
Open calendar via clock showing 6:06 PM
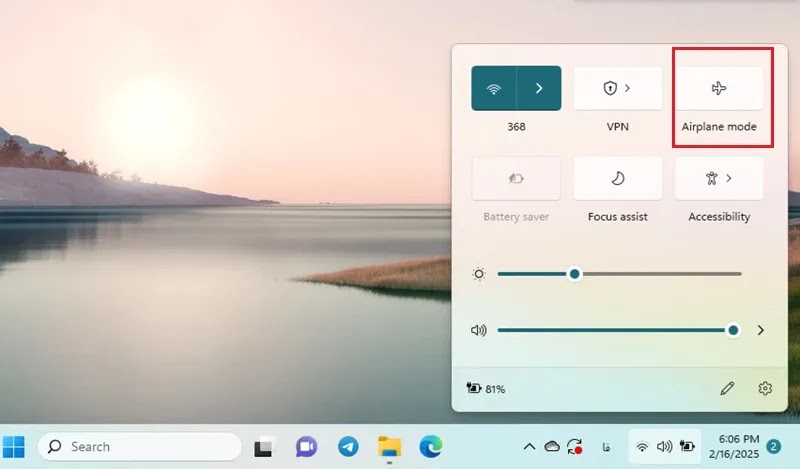click(734, 447)
